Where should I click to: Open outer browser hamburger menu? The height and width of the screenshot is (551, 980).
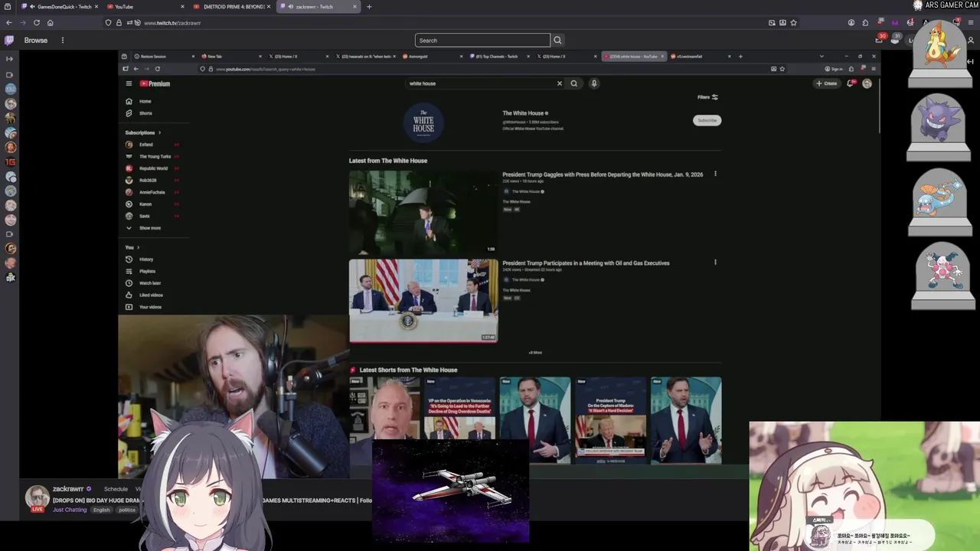coord(970,23)
